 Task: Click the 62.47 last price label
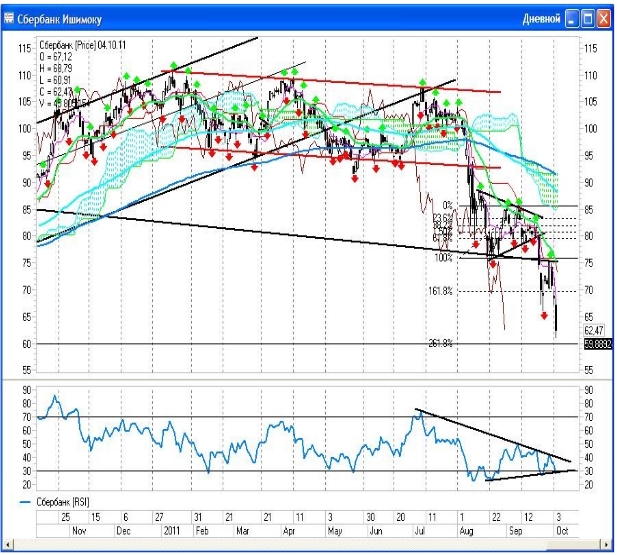click(594, 329)
